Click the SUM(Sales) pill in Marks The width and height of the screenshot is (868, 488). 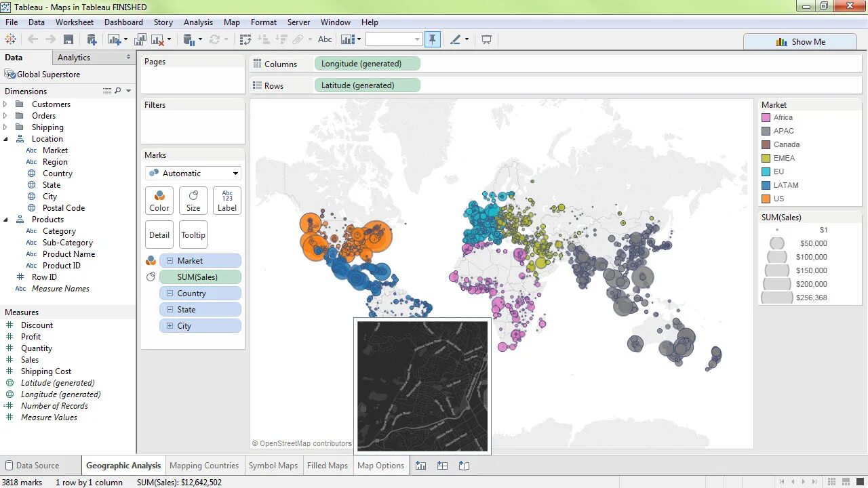[x=200, y=277]
